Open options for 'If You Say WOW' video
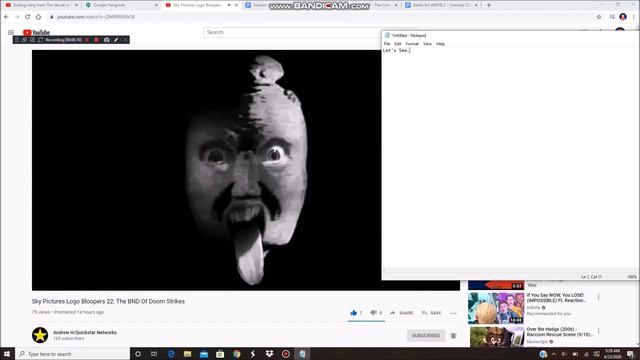 point(598,297)
